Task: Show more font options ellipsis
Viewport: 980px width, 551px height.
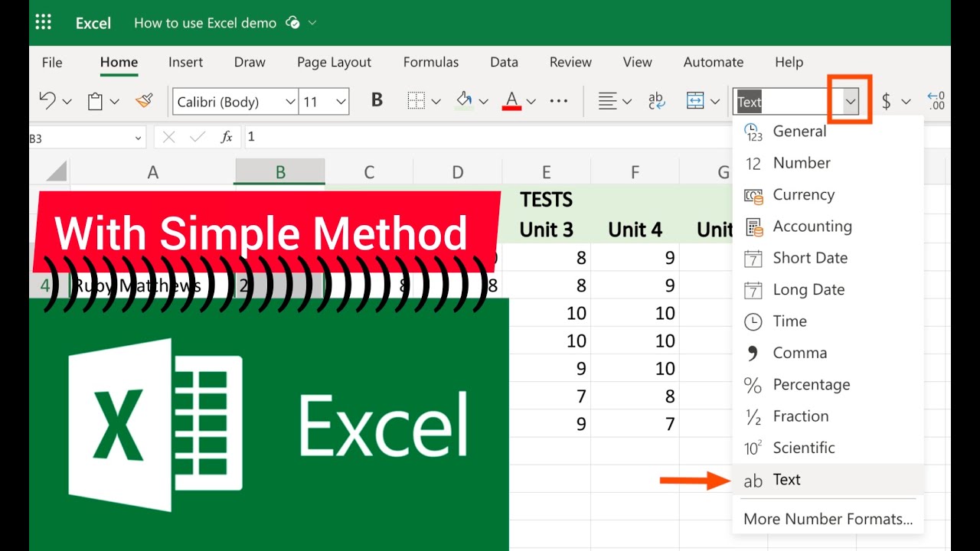Action: coord(559,101)
